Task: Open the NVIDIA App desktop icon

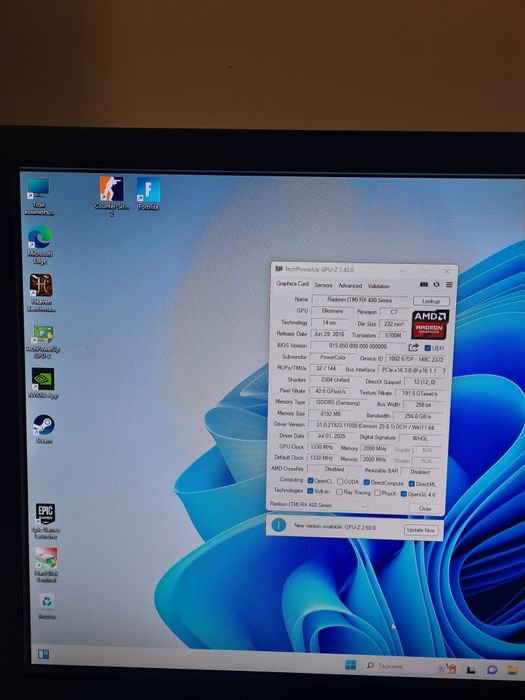Action: click(43, 383)
